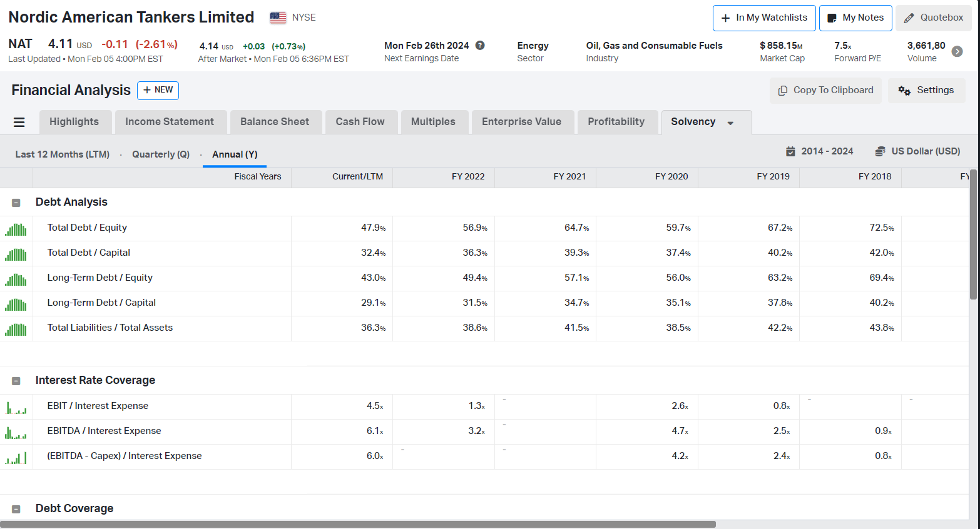Viewport: 980px width, 529px height.
Task: Click the horizontal scrollbar at the bottom
Action: point(358,525)
